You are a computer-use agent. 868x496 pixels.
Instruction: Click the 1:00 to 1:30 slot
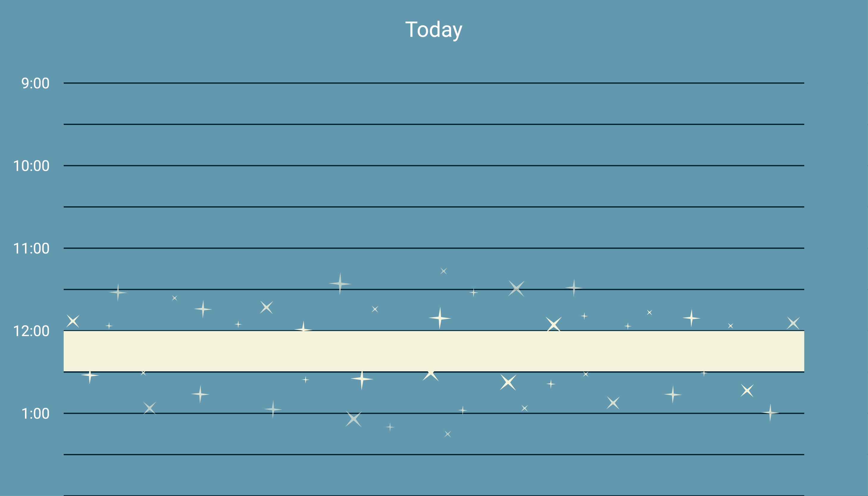[434, 434]
